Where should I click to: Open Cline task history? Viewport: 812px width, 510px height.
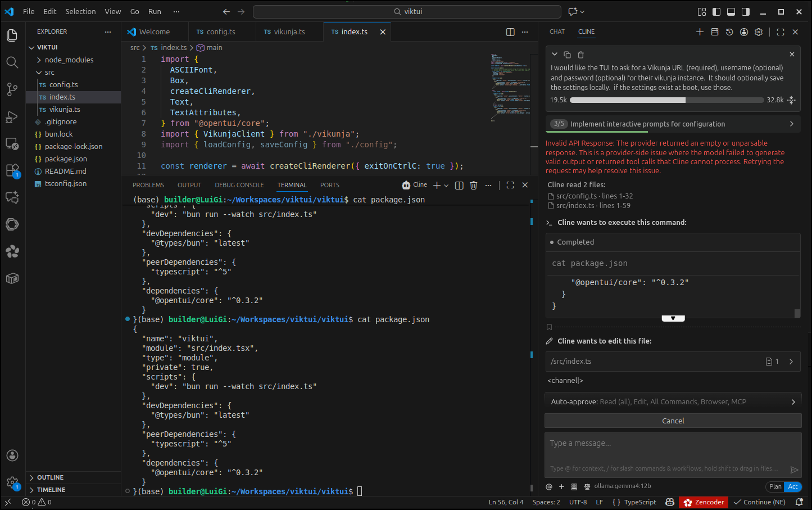coord(729,32)
